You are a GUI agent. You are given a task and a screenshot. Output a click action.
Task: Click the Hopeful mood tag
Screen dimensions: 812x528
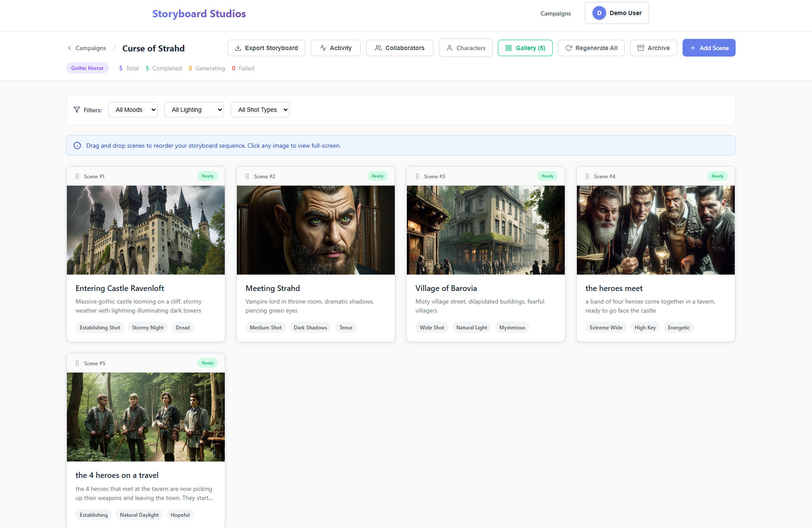click(180, 515)
